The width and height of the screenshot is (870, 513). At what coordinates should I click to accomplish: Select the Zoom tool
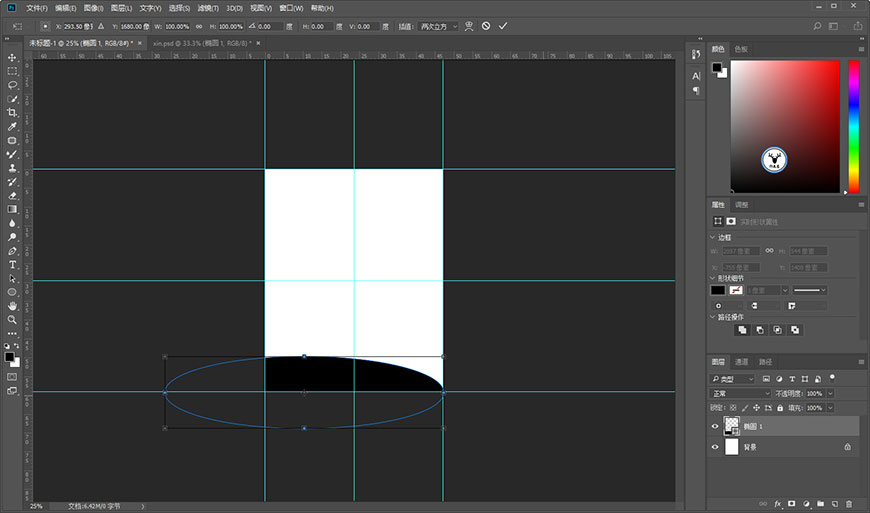click(12, 320)
